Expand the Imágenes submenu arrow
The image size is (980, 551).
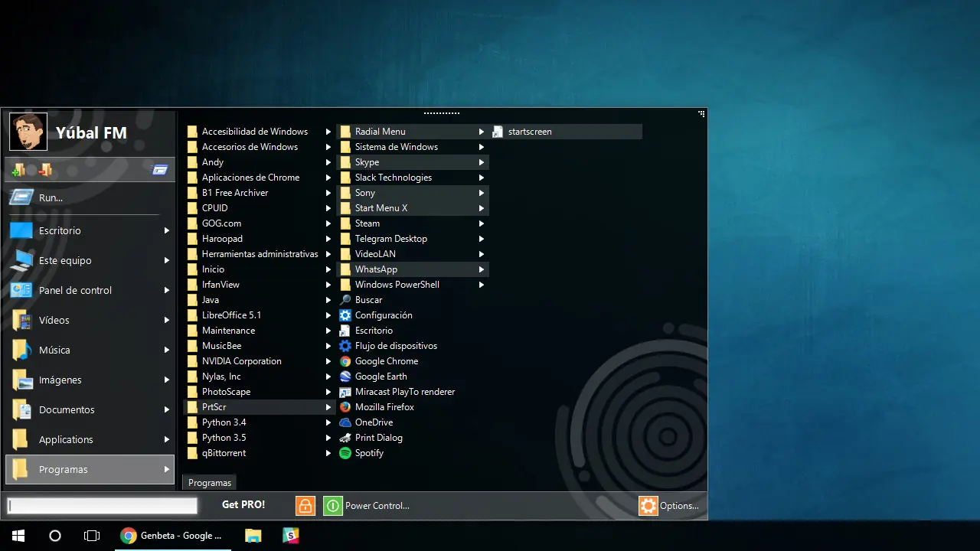coord(166,380)
